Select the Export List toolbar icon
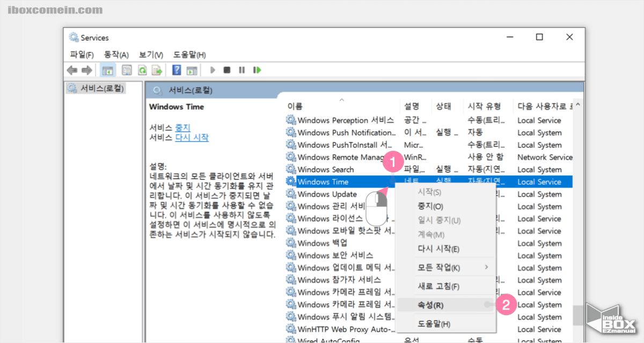The height and width of the screenshot is (343, 644). [x=156, y=70]
